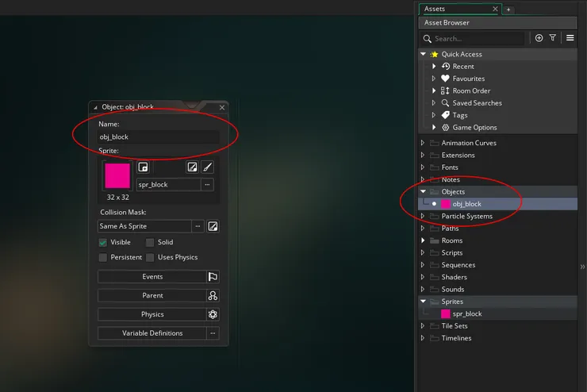Select the Paths folder row
Viewport: 587px width, 392px height.
[498, 229]
